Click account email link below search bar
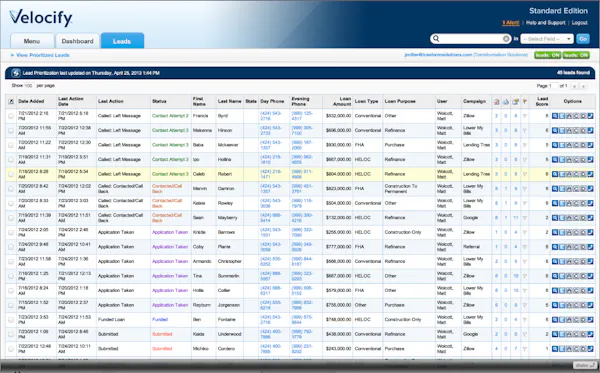Image resolution: width=600 pixels, height=373 pixels. tap(438, 55)
